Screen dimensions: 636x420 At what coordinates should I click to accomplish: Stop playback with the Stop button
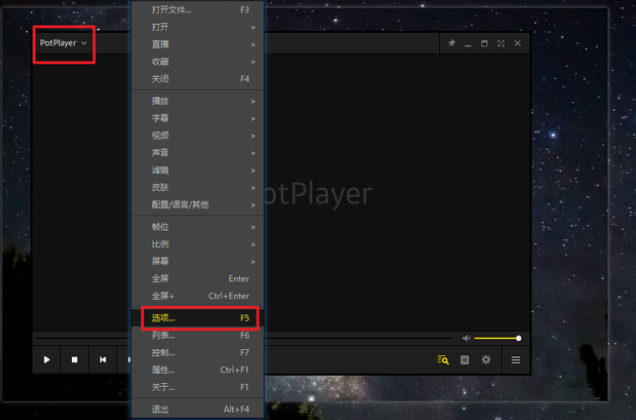[x=75, y=359]
